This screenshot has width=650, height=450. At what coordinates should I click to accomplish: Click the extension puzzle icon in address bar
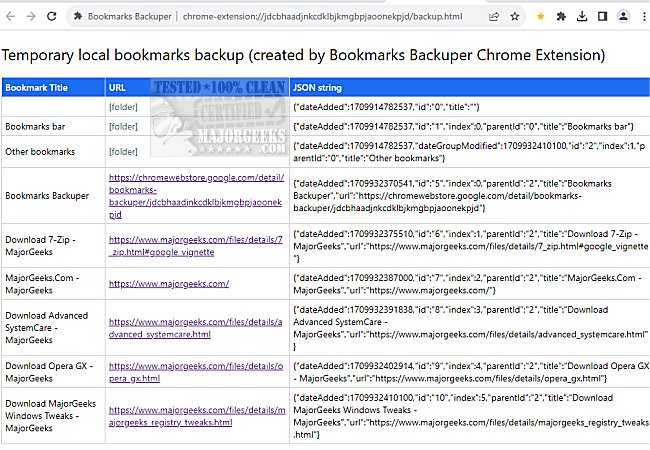tap(78, 17)
